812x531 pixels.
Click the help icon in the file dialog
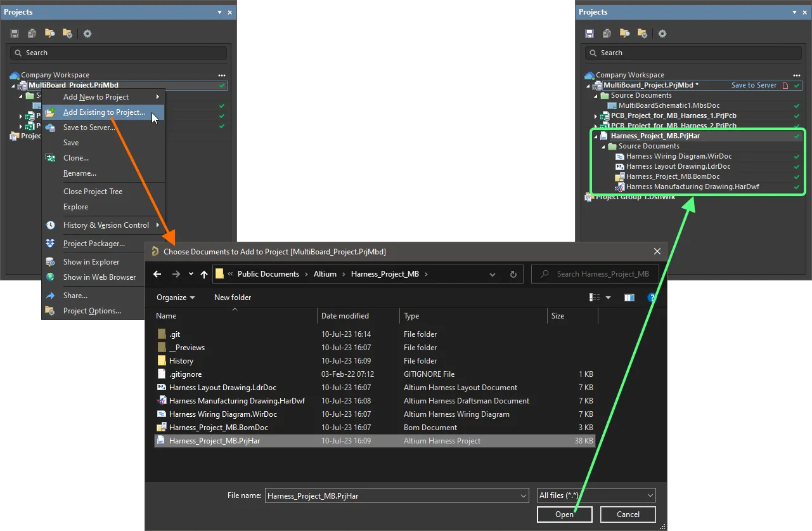pyautogui.click(x=652, y=297)
